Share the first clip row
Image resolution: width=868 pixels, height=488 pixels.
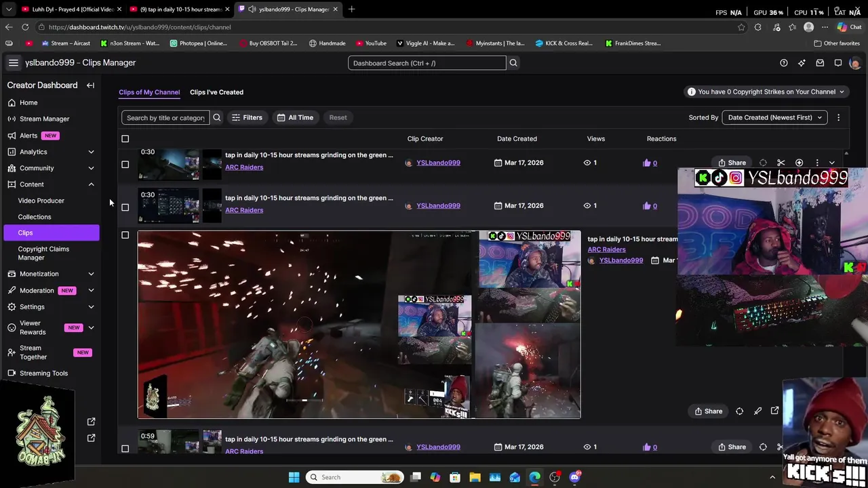coord(732,163)
